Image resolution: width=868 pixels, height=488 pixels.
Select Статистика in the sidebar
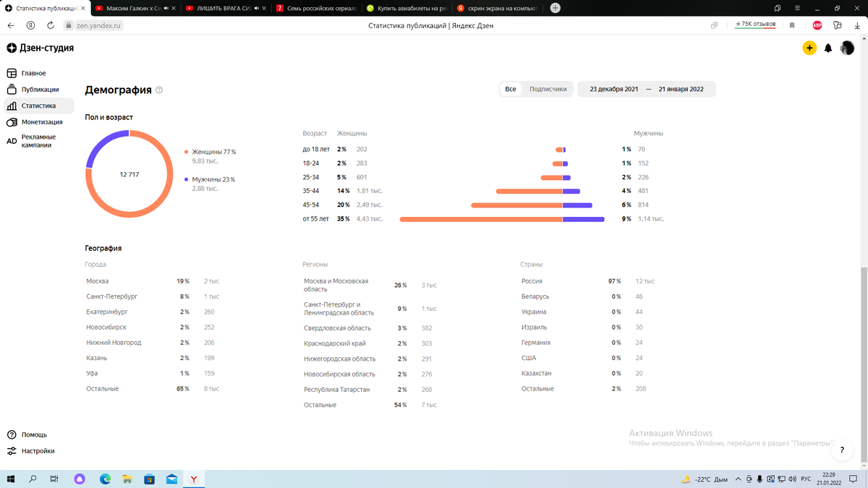pos(39,106)
